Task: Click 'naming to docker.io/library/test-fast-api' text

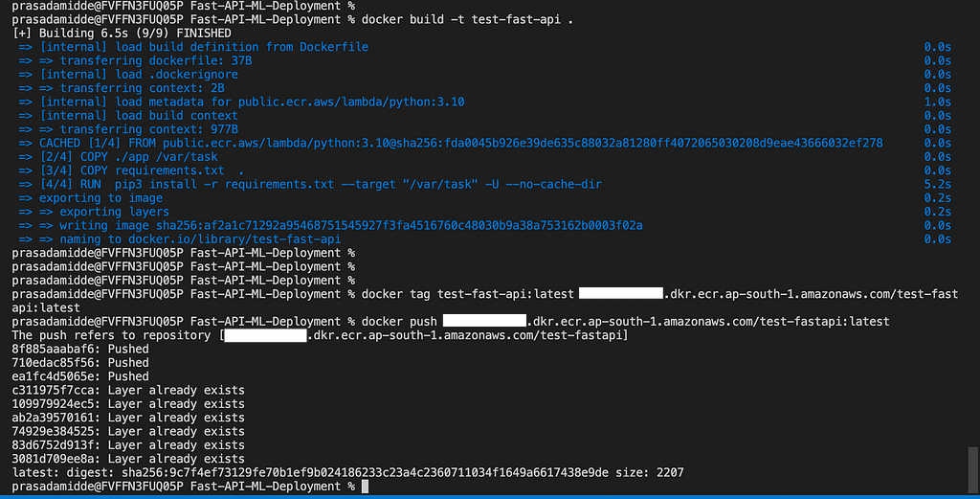Action: tap(201, 239)
